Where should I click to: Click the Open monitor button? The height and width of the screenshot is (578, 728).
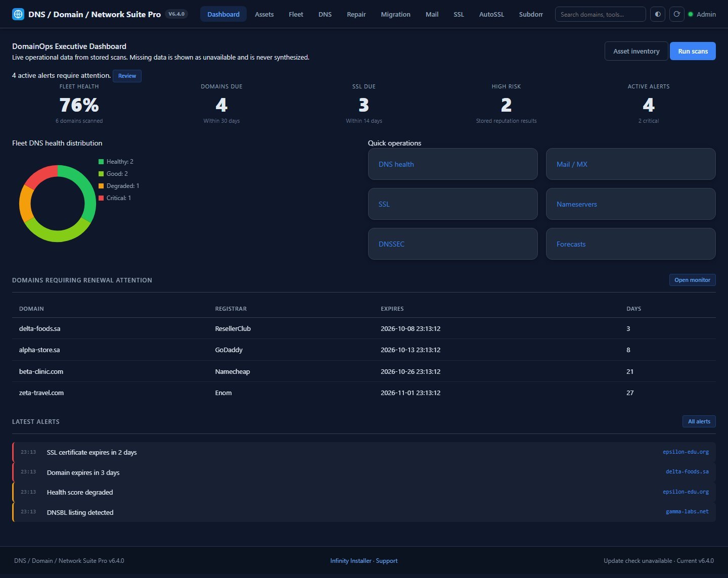tap(692, 280)
